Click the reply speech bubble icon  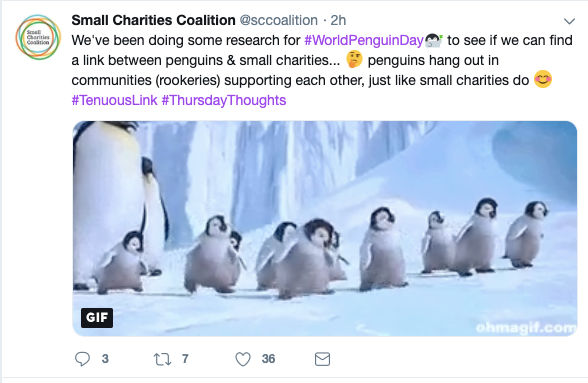point(82,359)
